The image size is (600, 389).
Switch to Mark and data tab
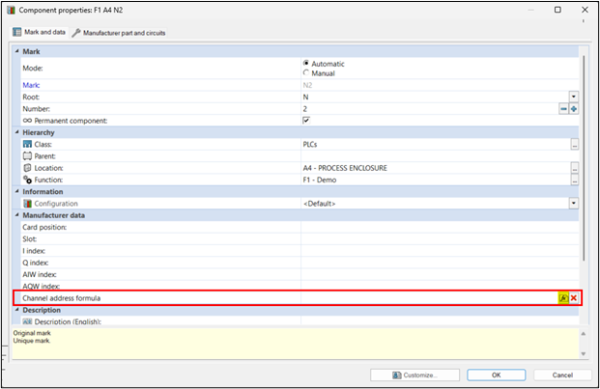[x=39, y=32]
